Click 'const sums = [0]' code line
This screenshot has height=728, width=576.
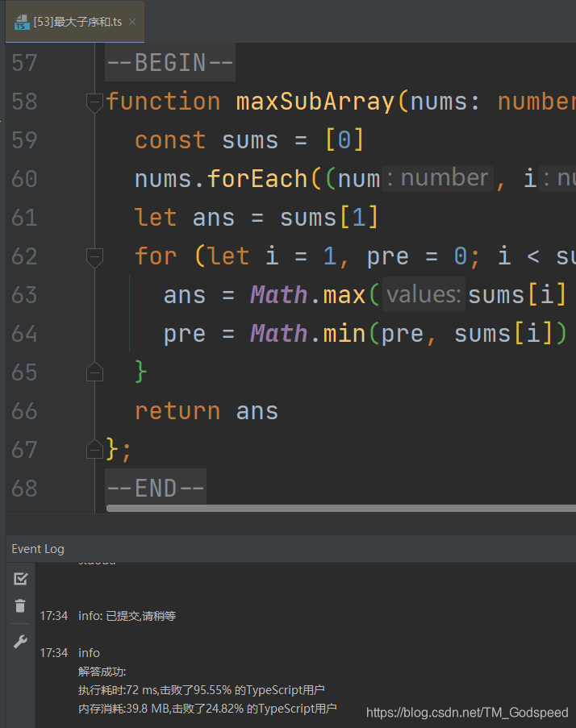click(249, 140)
